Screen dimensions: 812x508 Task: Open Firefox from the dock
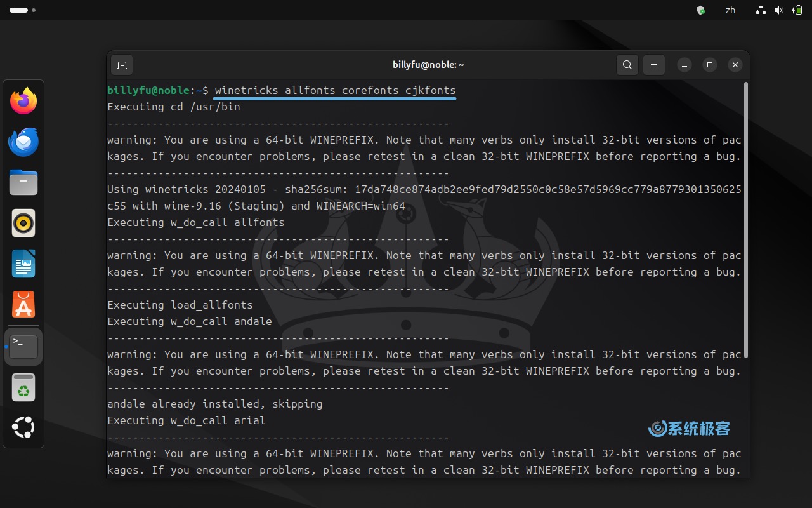click(x=23, y=101)
